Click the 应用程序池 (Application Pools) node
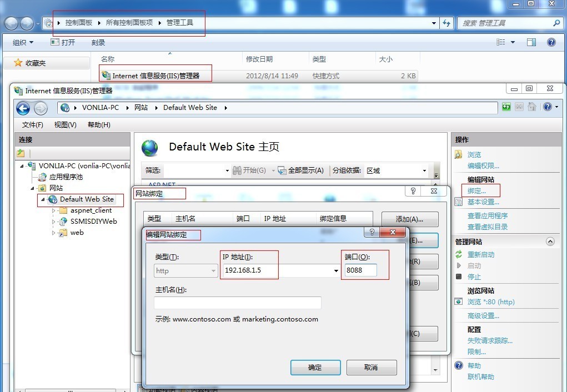Viewport: 567px width, 392px height. 66,177
